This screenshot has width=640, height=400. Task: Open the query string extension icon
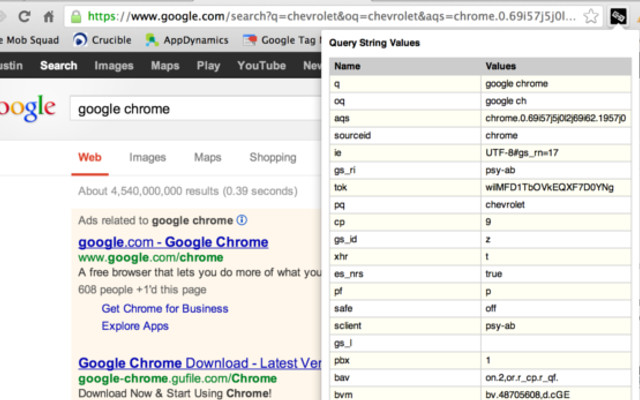click(618, 16)
